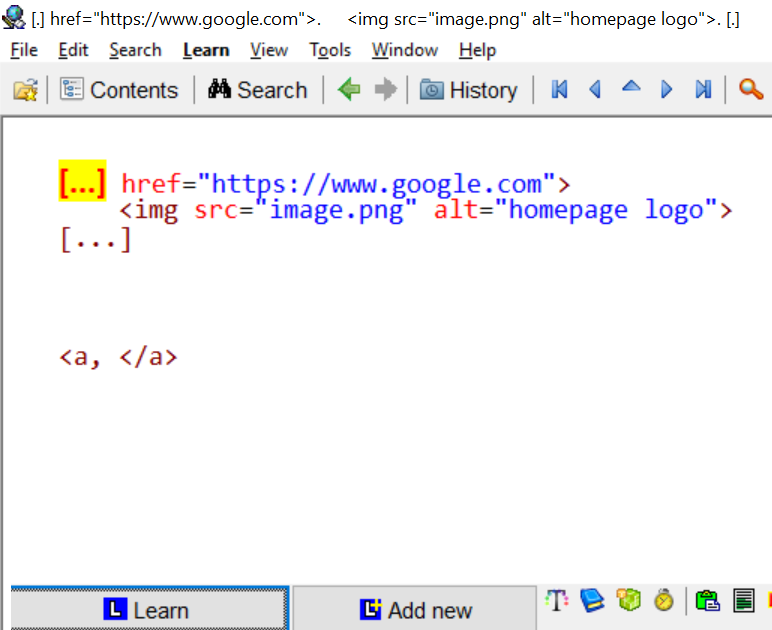The image size is (772, 630).
Task: Open the View menu
Action: (269, 50)
